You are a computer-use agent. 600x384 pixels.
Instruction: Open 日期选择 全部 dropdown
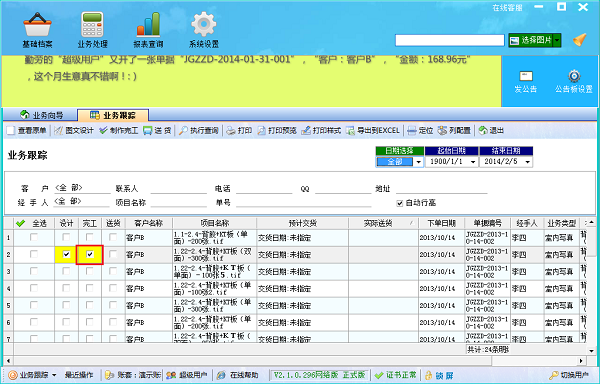pyautogui.click(x=418, y=162)
